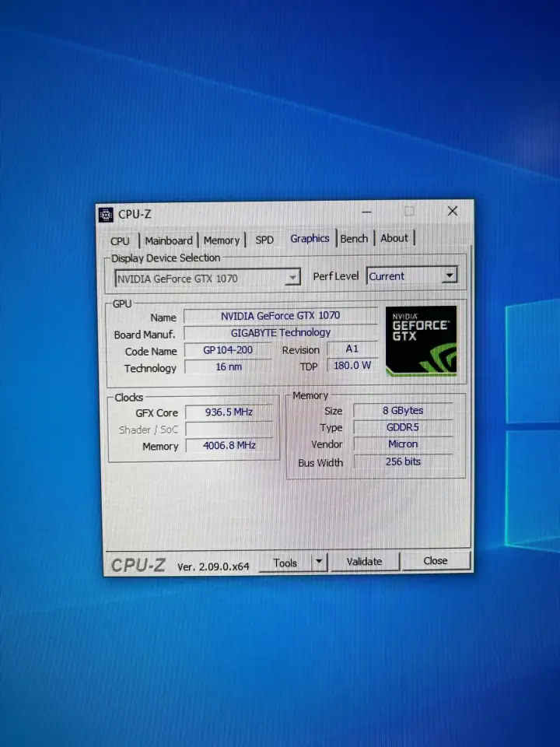Click the Validate button

364,561
